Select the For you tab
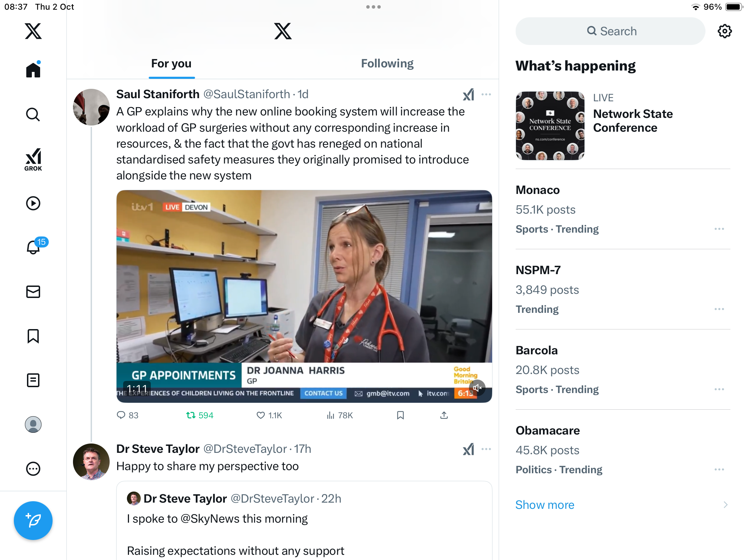Image resolution: width=747 pixels, height=560 pixels. coord(172,64)
